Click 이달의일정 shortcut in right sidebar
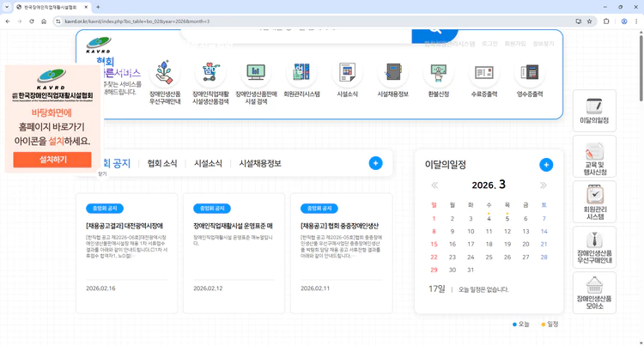 (x=594, y=110)
